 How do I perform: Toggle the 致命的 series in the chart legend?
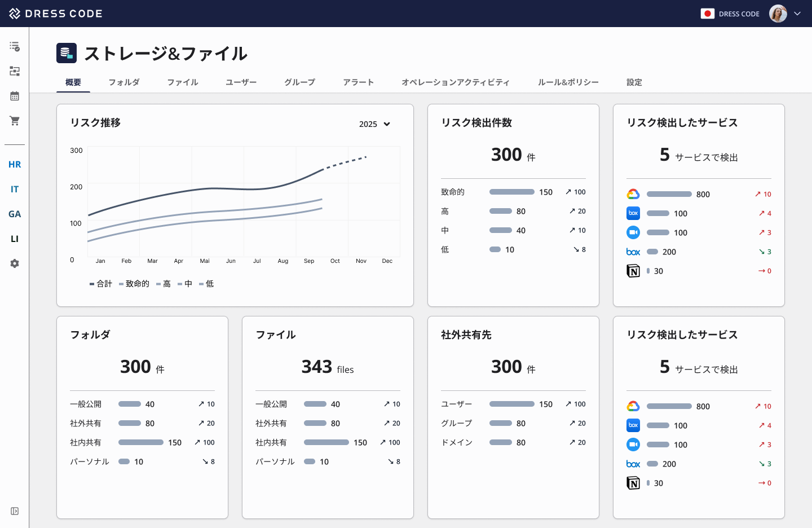click(134, 283)
